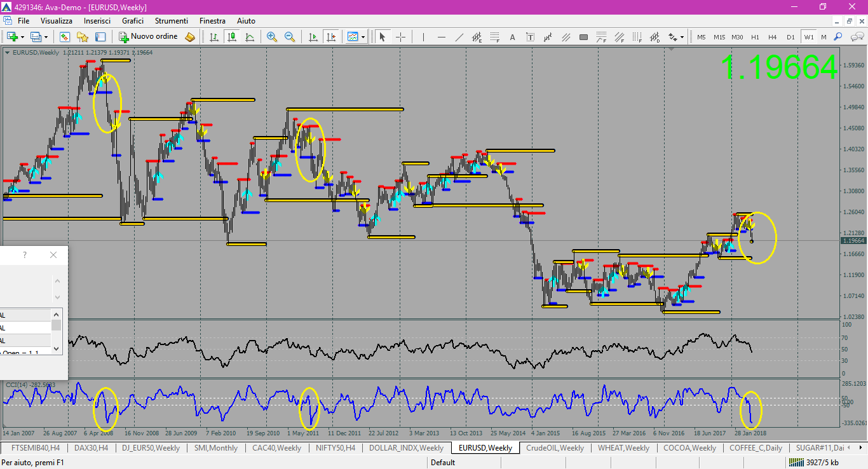The image size is (868, 469).
Task: Select the text 'A' tool
Action: [512, 37]
